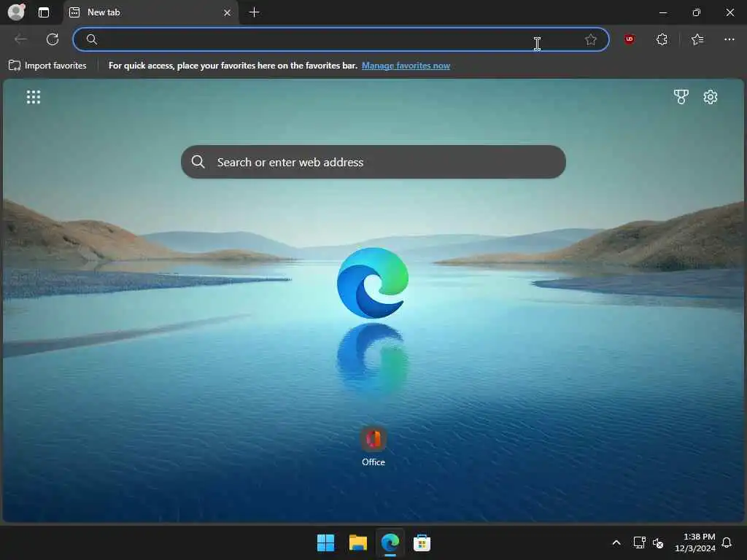Restore down the Edge window
This screenshot has width=747, height=560.
pyautogui.click(x=696, y=12)
